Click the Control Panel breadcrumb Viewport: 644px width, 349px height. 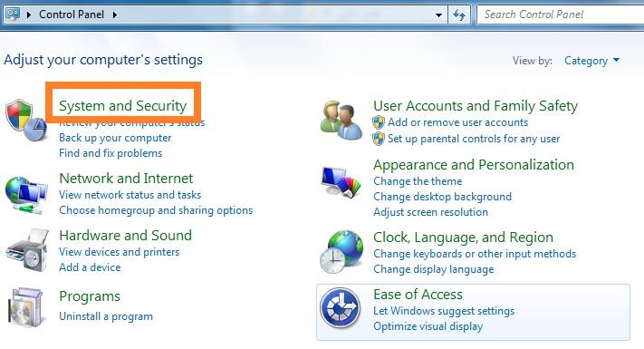(x=72, y=15)
